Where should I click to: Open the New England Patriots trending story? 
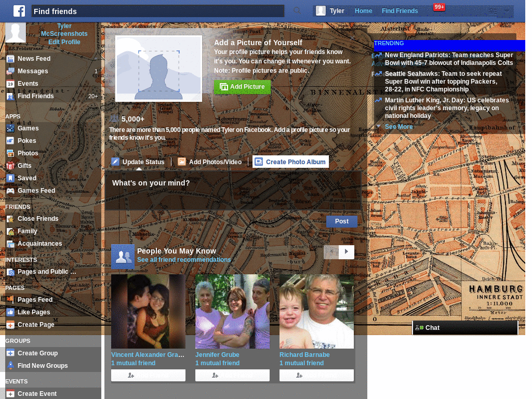448,59
